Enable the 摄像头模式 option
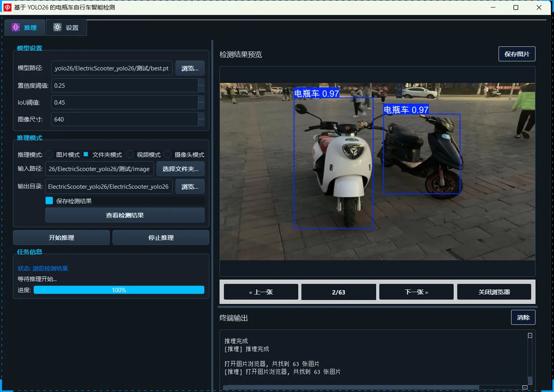Viewport: 554px width, 392px height. [168, 154]
